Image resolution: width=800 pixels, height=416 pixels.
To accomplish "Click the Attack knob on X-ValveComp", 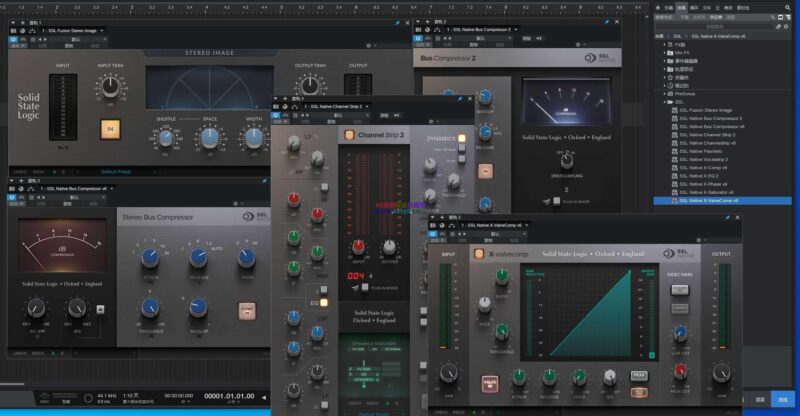I will (x=519, y=377).
